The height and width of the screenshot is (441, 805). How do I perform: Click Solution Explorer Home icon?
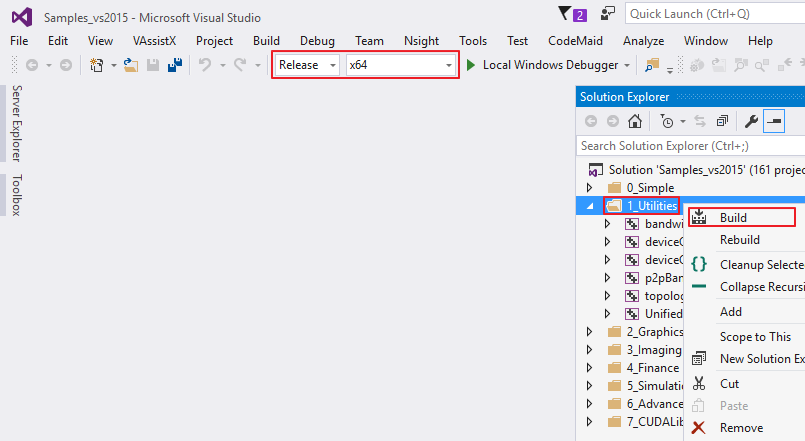(x=635, y=121)
